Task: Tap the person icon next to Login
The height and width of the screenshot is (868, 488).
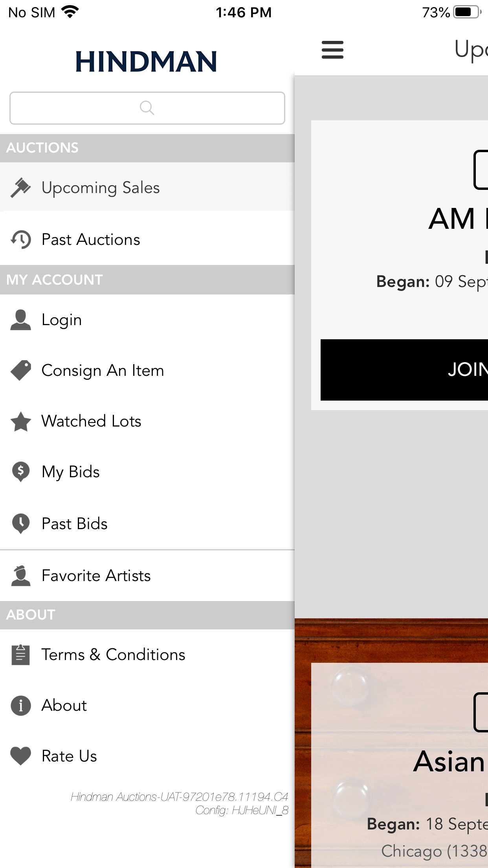Action: click(x=20, y=320)
